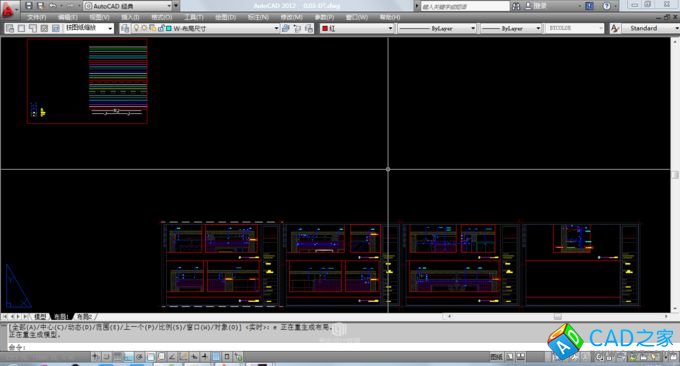Open the Help question mark icon
This screenshot has width=680, height=366.
(606, 6)
